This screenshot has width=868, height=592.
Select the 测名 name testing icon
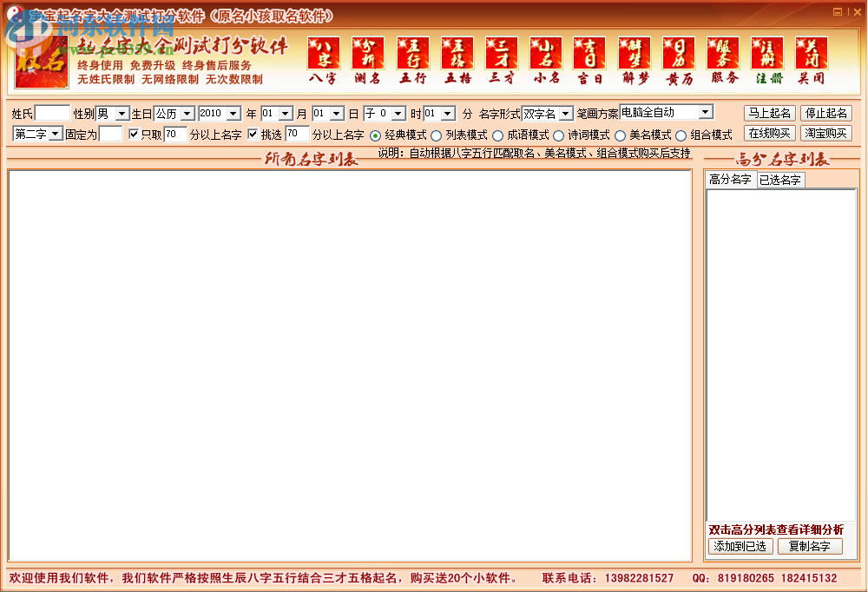(368, 52)
